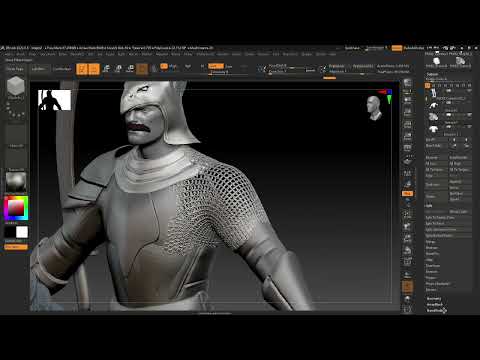
Task: Adjust the Z Intensity slider
Action: (x=228, y=72)
